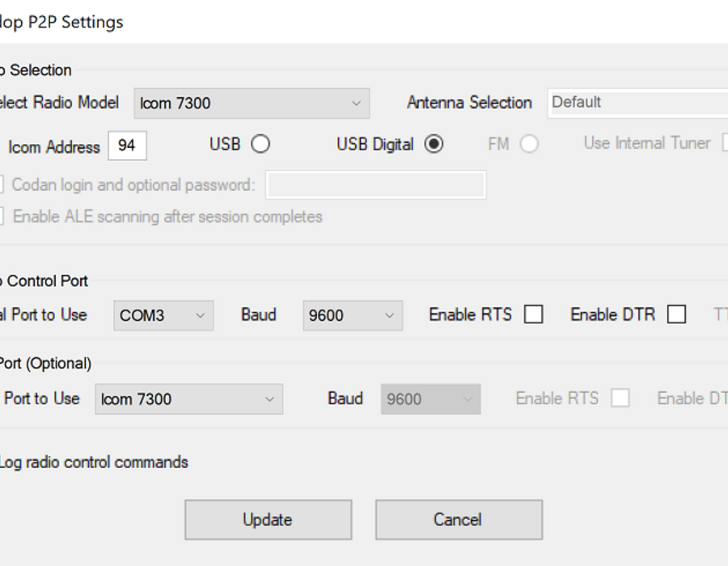Viewport: 728px width, 566px height.
Task: Click the Update button
Action: pos(269,520)
